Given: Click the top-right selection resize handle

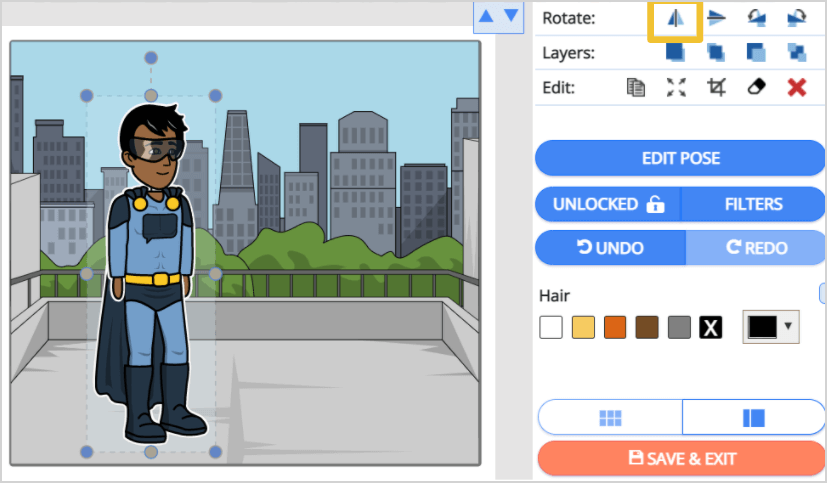Looking at the screenshot, I should click(x=215, y=95).
